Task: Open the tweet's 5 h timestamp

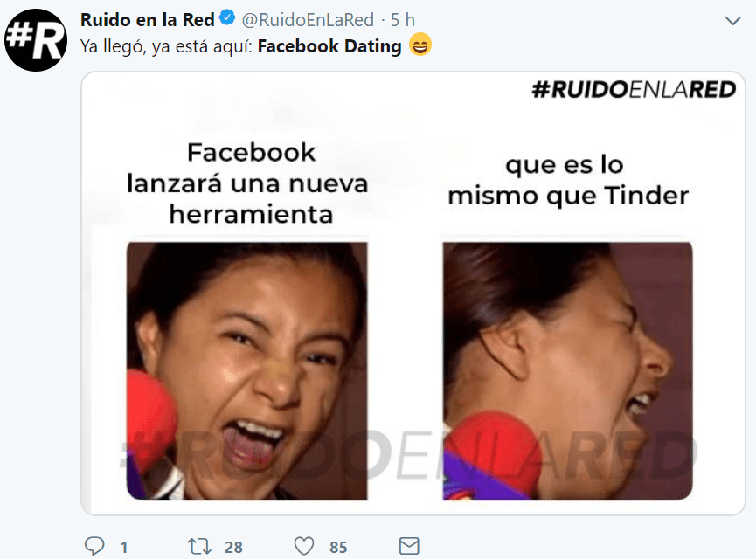Action: click(x=403, y=20)
